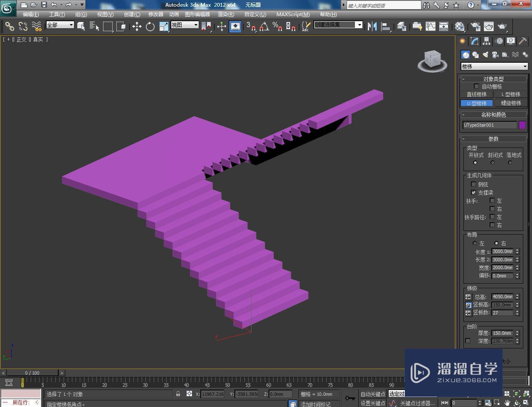Click the Unlink Selection icon
Screen dimensions: 532x407
tap(23, 27)
